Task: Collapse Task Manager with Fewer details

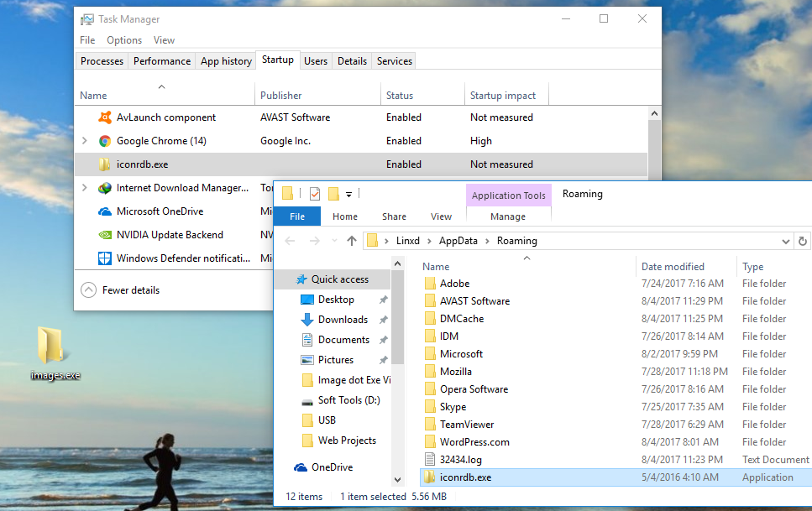Action: 120,290
